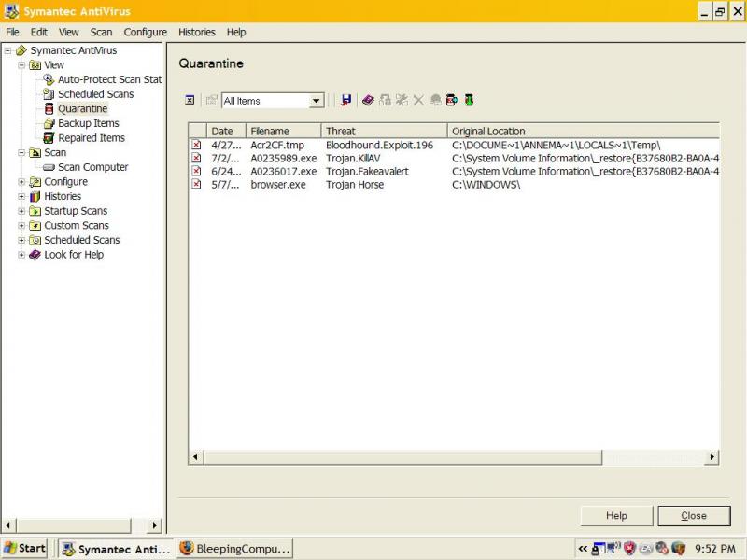Click the blue floppy disk export icon
The width and height of the screenshot is (747, 560).
pyautogui.click(x=346, y=100)
